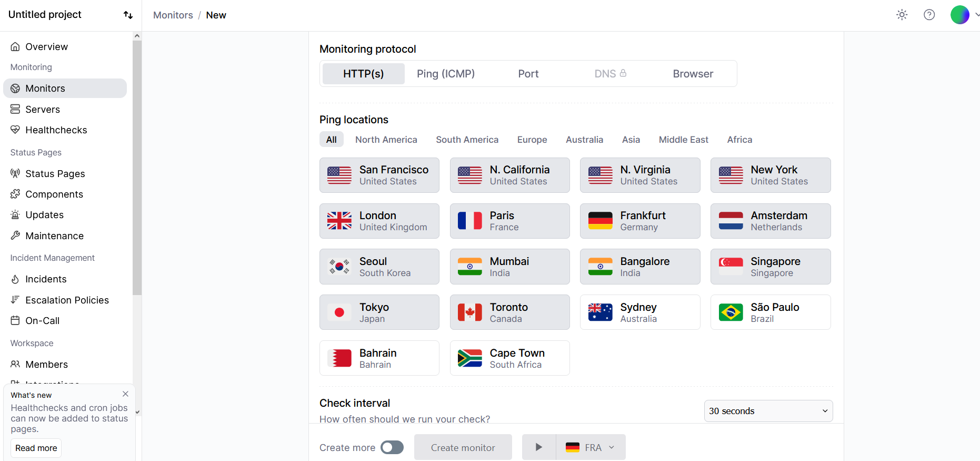This screenshot has height=461, width=980.
Task: Select the Browser protocol tab
Action: coord(693,74)
